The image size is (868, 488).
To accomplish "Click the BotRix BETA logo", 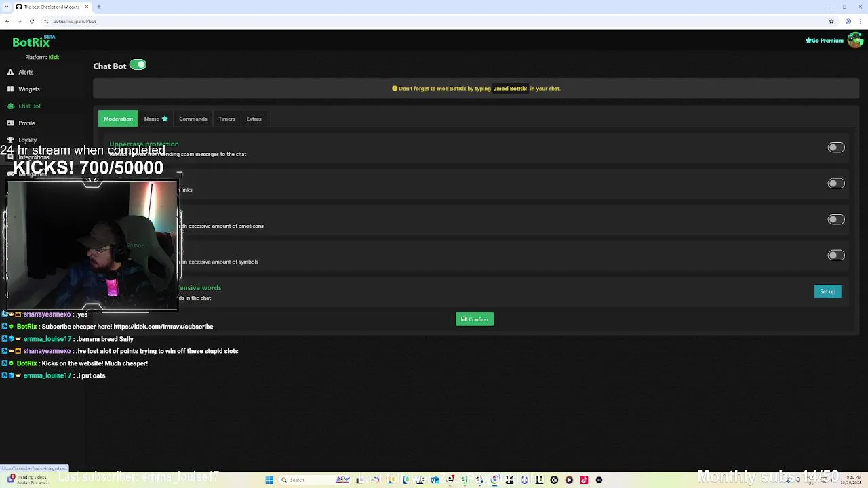I will [x=34, y=41].
